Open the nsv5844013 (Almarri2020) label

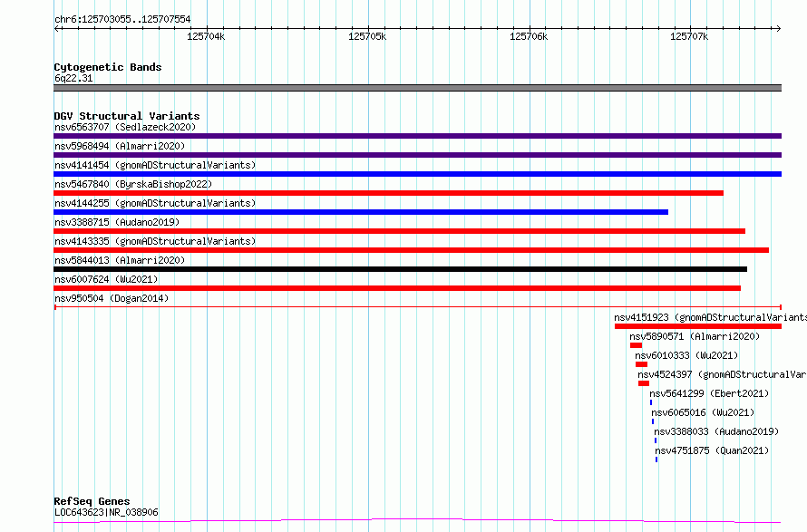coord(120,260)
